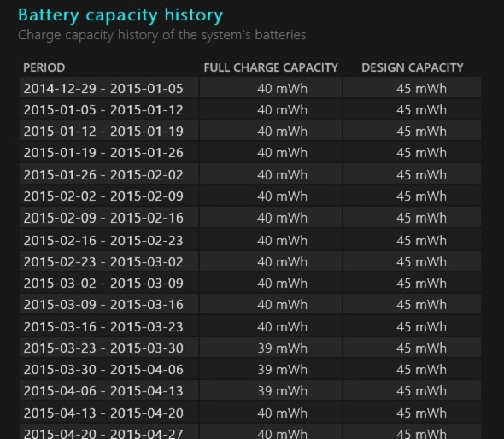The height and width of the screenshot is (439, 504).
Task: Select the PERIOD column header
Action: tap(44, 67)
